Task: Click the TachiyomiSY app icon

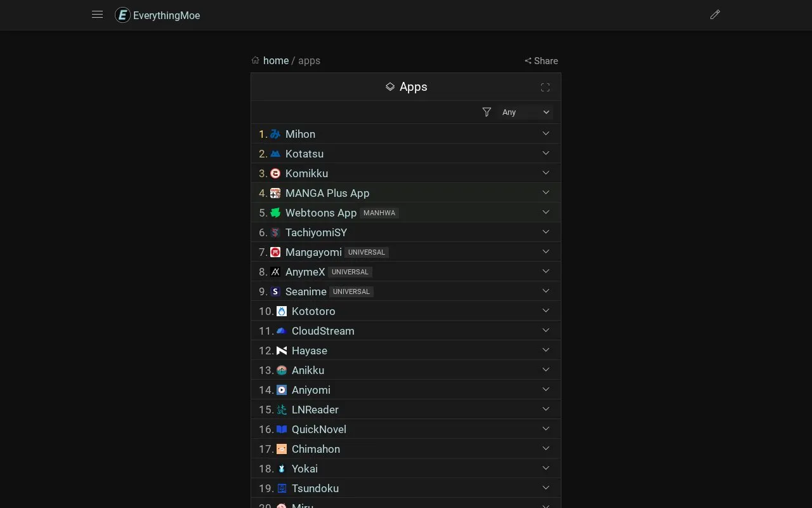Action: pos(275,232)
